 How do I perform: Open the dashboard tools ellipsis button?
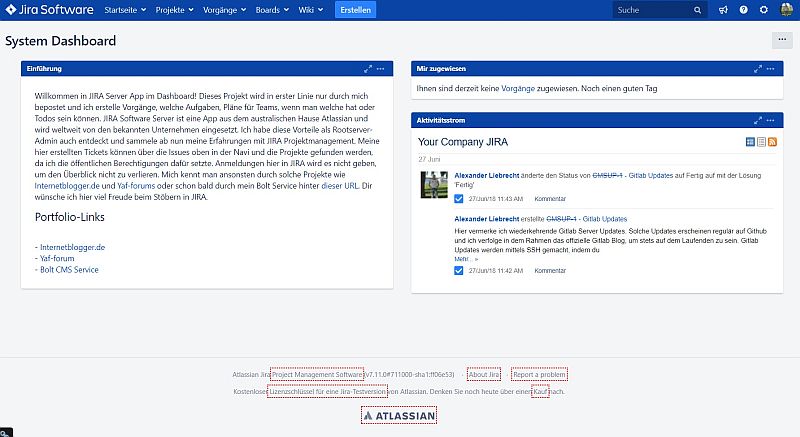pyautogui.click(x=782, y=39)
